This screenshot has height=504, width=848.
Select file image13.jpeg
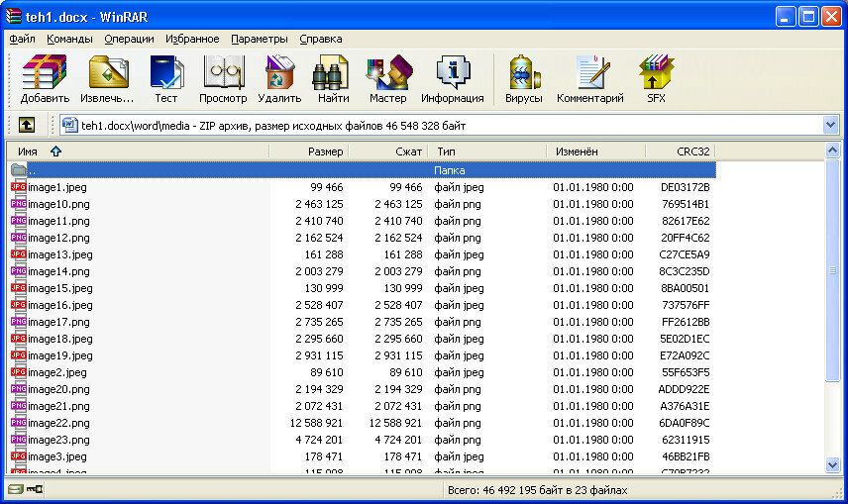pyautogui.click(x=60, y=254)
